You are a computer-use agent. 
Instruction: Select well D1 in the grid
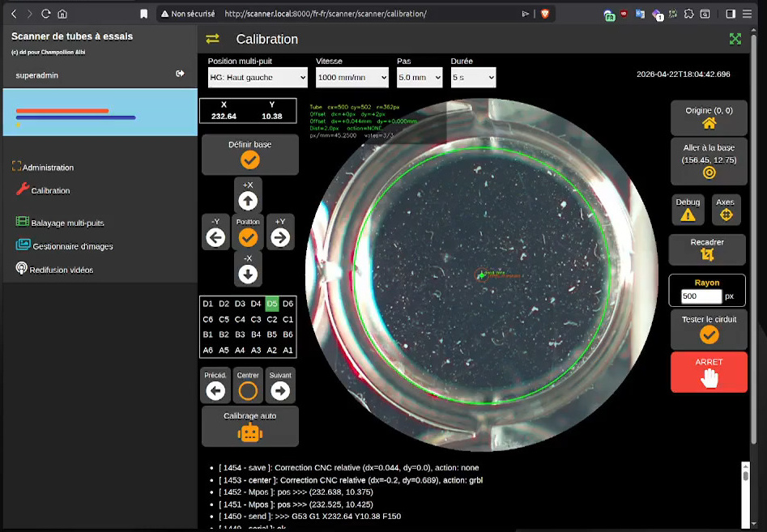(x=208, y=304)
